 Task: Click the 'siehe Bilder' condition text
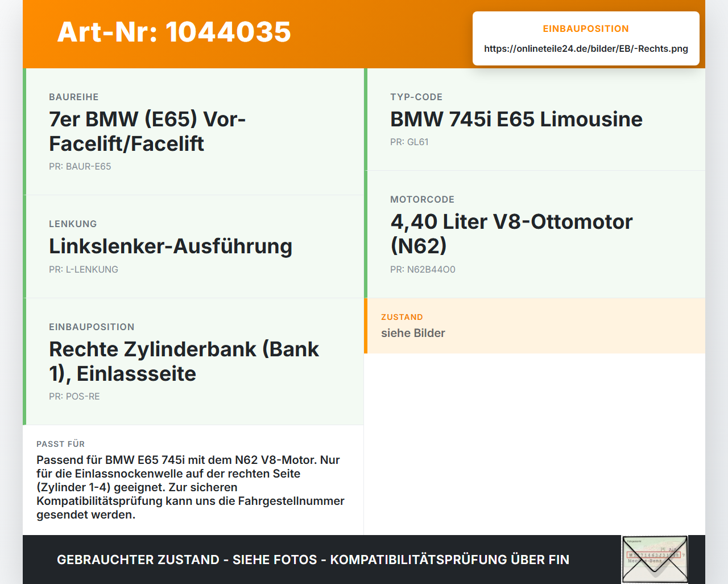413,334
